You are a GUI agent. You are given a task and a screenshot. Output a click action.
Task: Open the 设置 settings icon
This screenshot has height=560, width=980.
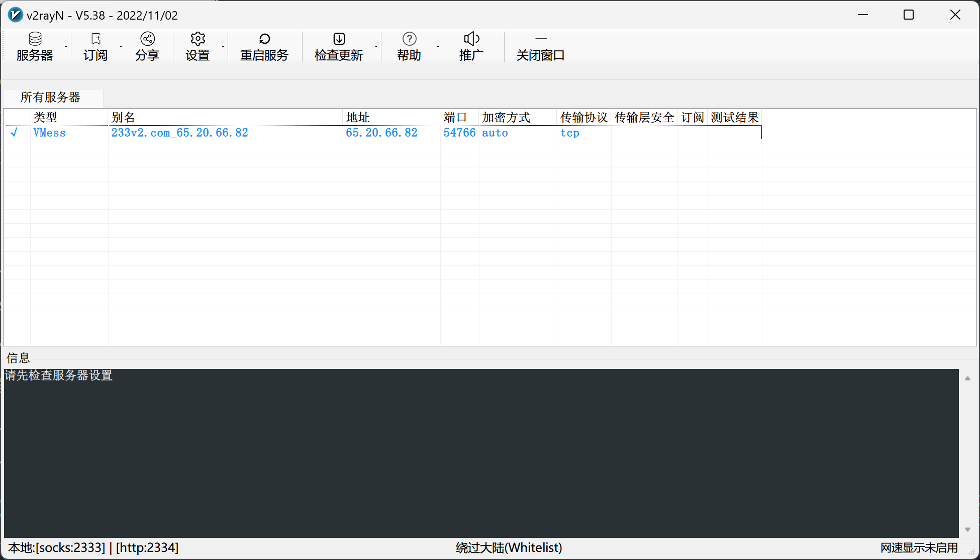pyautogui.click(x=198, y=46)
